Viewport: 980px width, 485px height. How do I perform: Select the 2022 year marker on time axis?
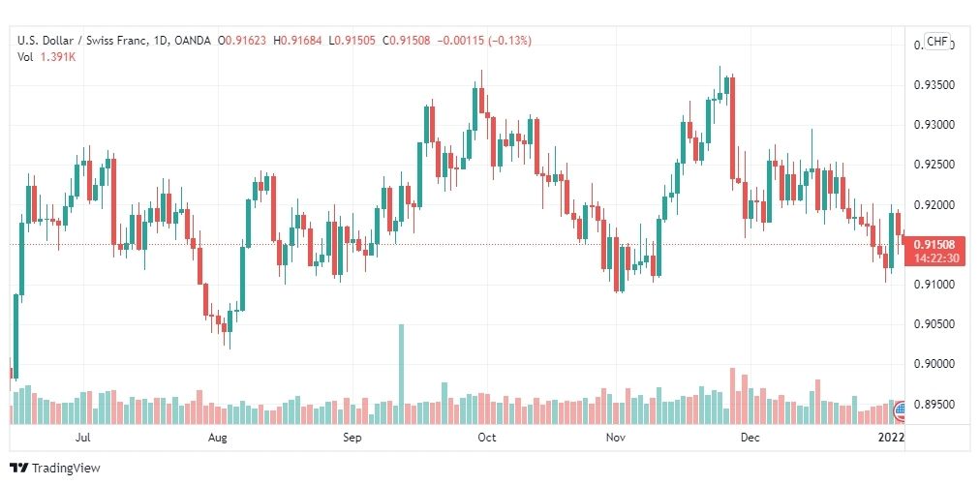(x=891, y=438)
